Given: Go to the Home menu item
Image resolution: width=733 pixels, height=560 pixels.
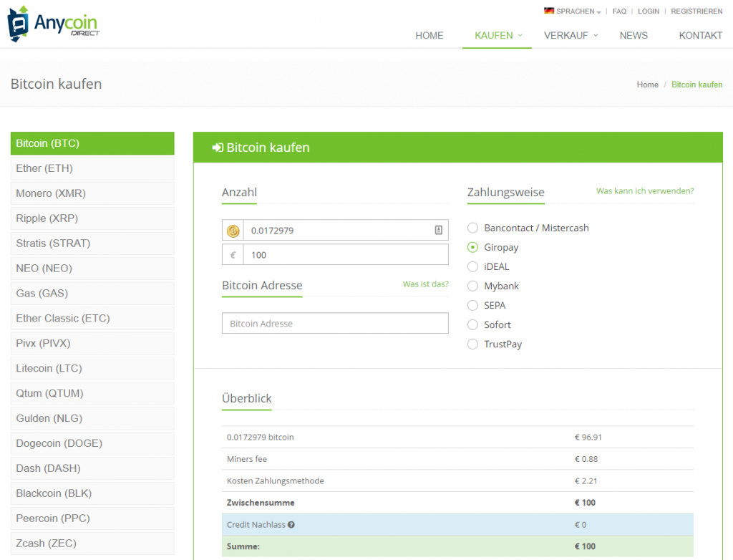Looking at the screenshot, I should pos(429,36).
